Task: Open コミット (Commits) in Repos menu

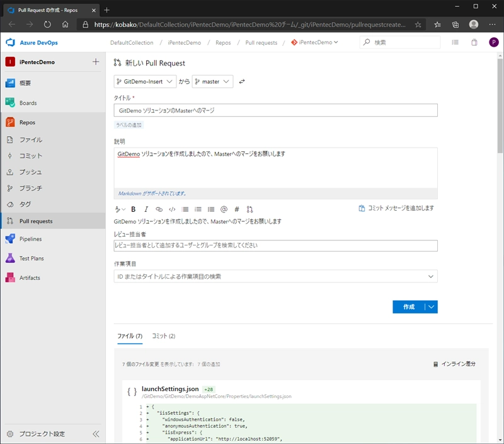Action: [31, 156]
